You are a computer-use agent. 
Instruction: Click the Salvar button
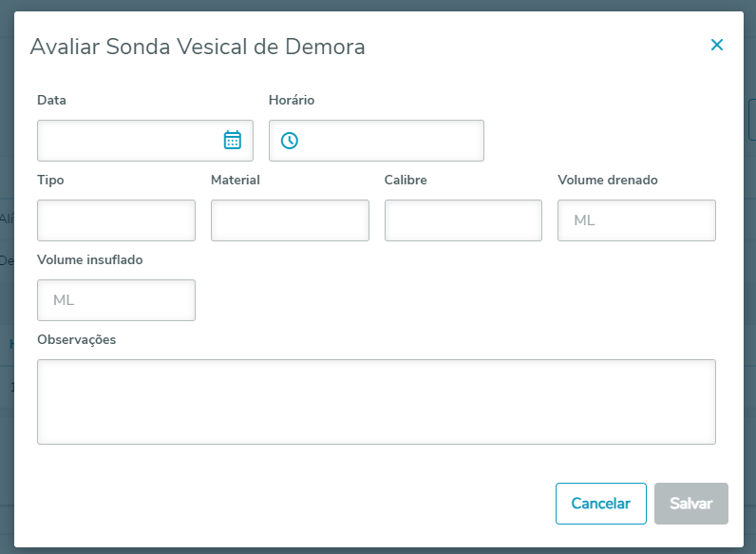point(690,504)
